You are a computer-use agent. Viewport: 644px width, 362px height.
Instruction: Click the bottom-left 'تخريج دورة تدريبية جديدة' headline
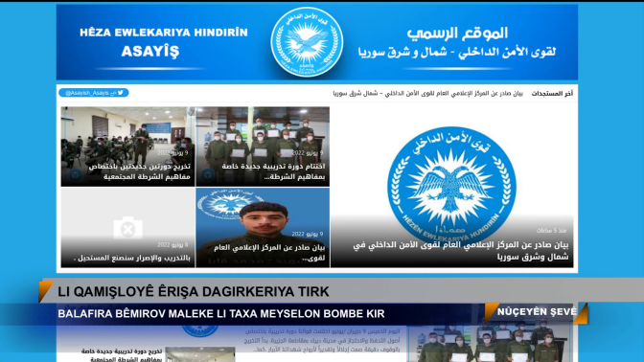(122, 355)
